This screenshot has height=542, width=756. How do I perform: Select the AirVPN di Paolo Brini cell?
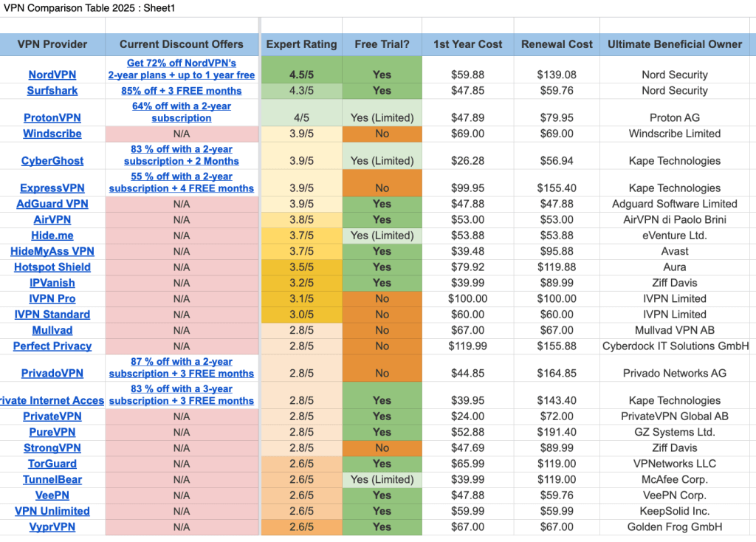coord(675,220)
